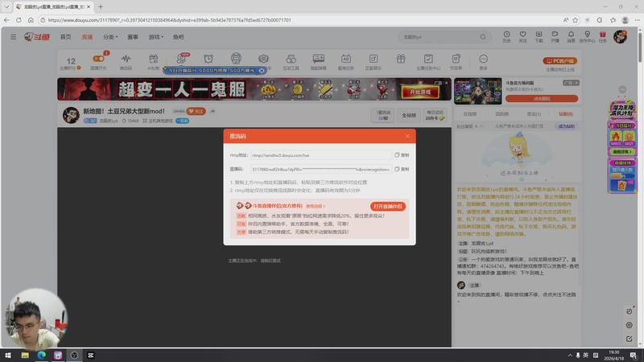Click the 点击即玩 ad button
The width and height of the screenshot is (644, 362).
(x=542, y=98)
